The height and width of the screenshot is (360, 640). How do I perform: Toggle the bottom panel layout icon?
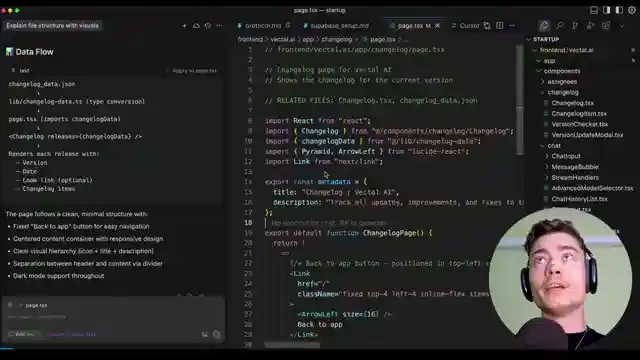point(594,10)
